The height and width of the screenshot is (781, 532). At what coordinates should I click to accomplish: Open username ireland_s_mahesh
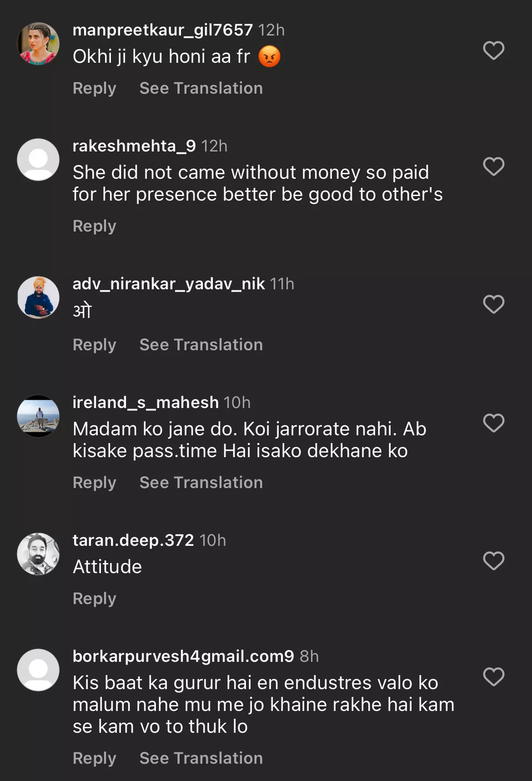pos(146,403)
